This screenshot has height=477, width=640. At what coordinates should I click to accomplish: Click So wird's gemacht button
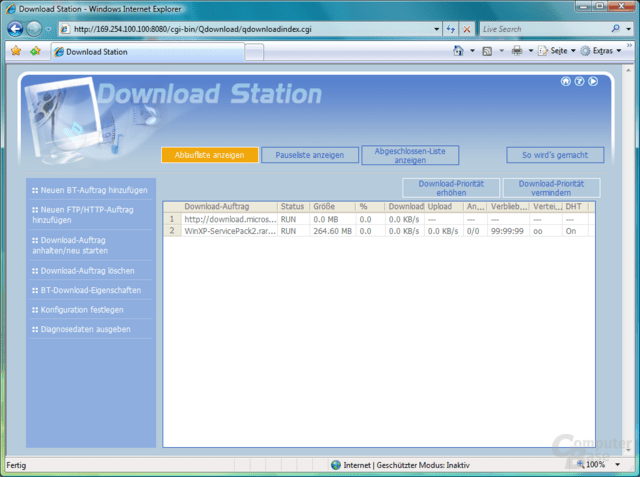(555, 155)
